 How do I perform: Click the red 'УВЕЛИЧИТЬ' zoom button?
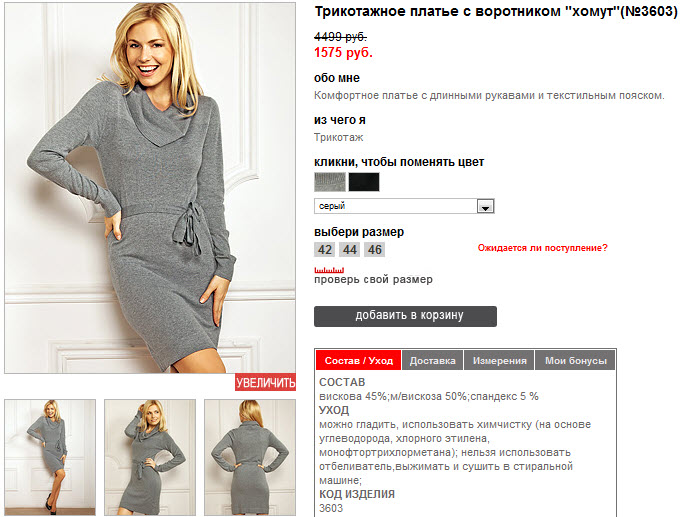pyautogui.click(x=266, y=383)
